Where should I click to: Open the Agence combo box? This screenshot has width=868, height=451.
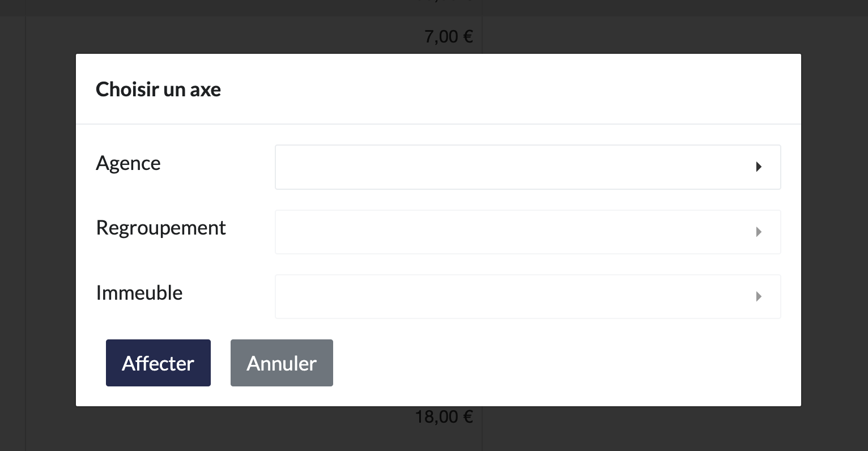click(510, 167)
